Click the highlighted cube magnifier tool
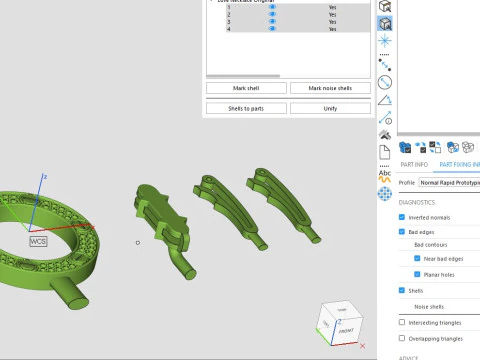 click(385, 24)
